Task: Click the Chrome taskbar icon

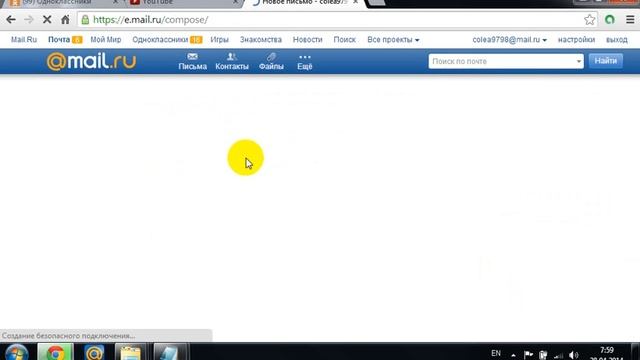Action: pos(56,353)
